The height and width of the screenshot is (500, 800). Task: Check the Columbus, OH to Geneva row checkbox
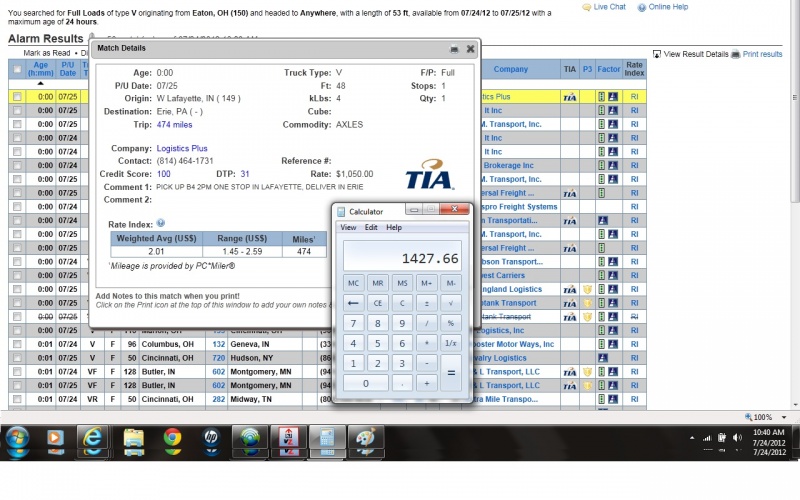pos(17,344)
